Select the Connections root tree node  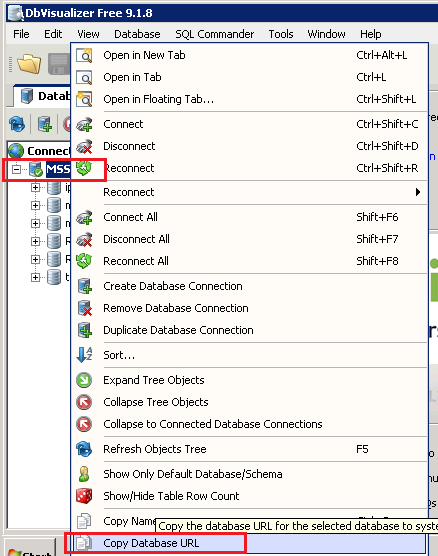[40, 151]
